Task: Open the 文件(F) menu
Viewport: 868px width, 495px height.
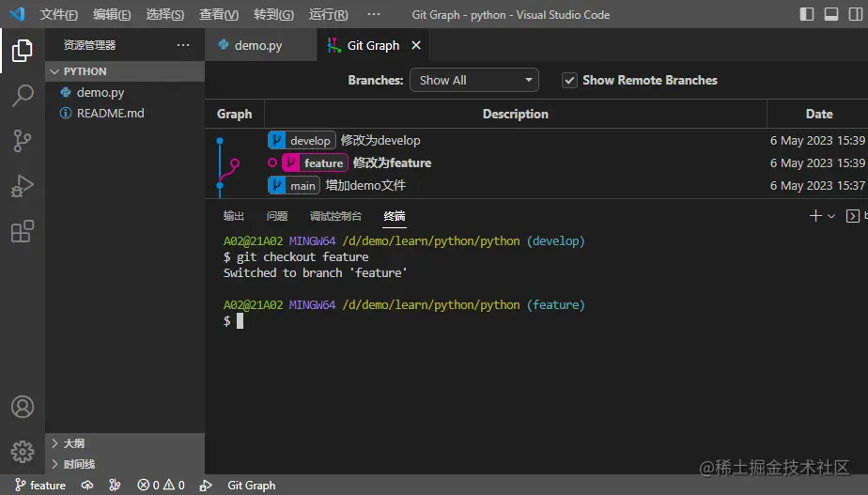Action: point(58,14)
